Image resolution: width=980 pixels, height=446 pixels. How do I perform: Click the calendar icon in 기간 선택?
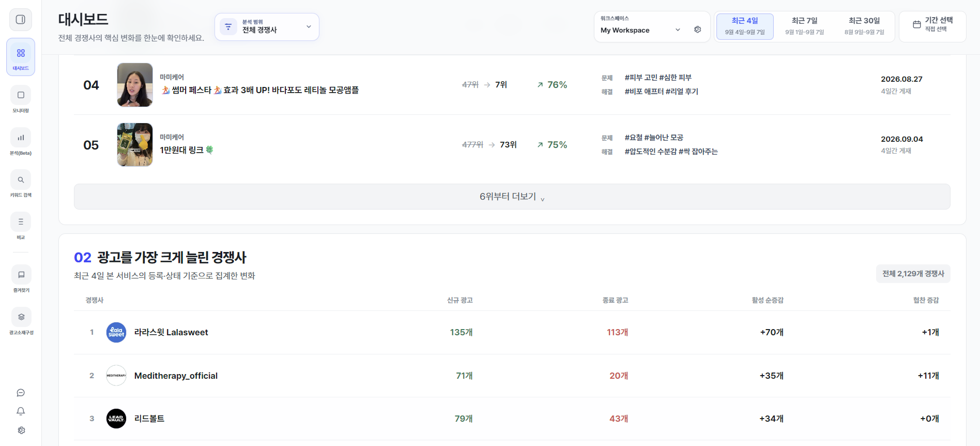point(917,24)
